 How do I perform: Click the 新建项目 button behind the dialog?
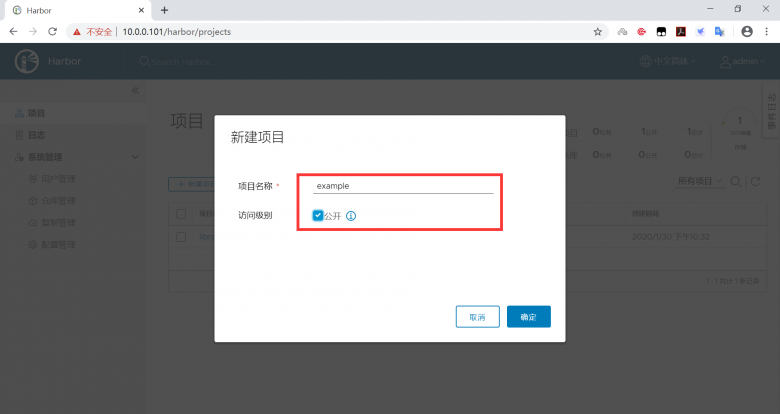[192, 184]
